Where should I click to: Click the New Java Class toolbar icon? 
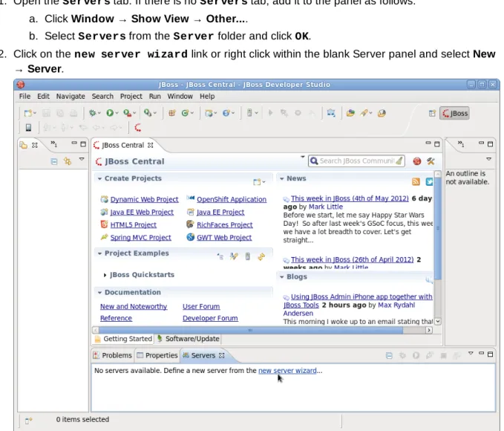(x=185, y=113)
